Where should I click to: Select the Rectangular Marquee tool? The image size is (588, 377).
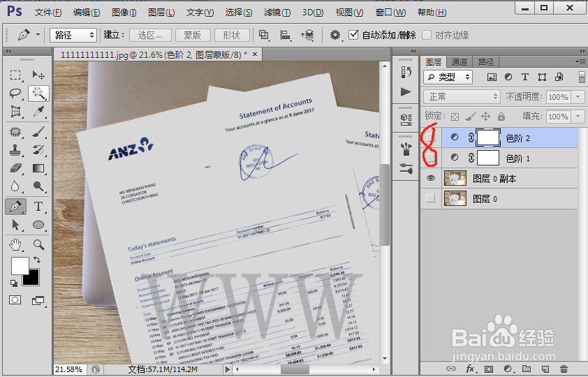tap(15, 75)
